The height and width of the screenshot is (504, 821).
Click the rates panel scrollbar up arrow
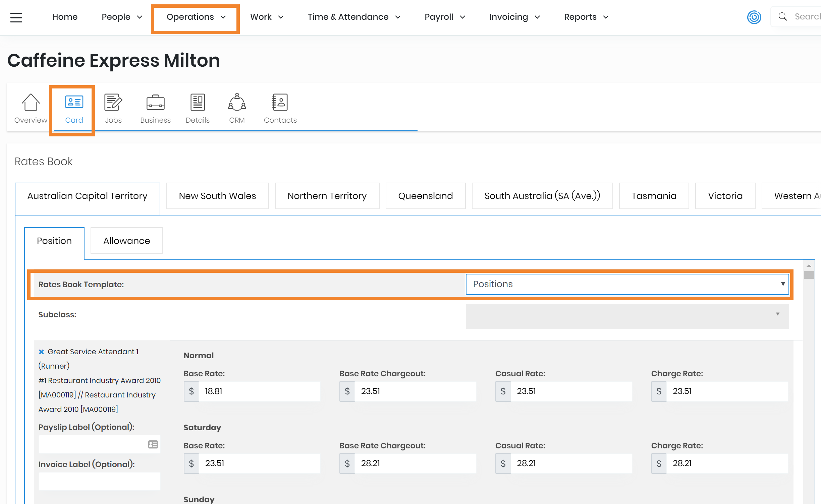pos(809,265)
